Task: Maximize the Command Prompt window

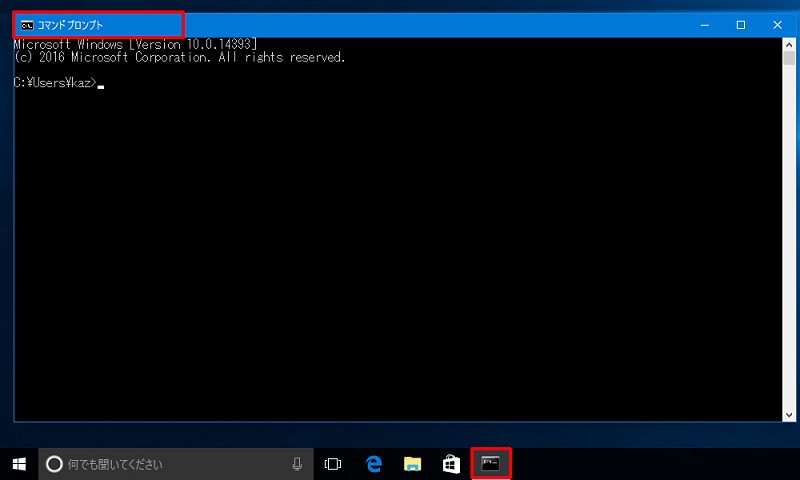Action: tap(741, 25)
